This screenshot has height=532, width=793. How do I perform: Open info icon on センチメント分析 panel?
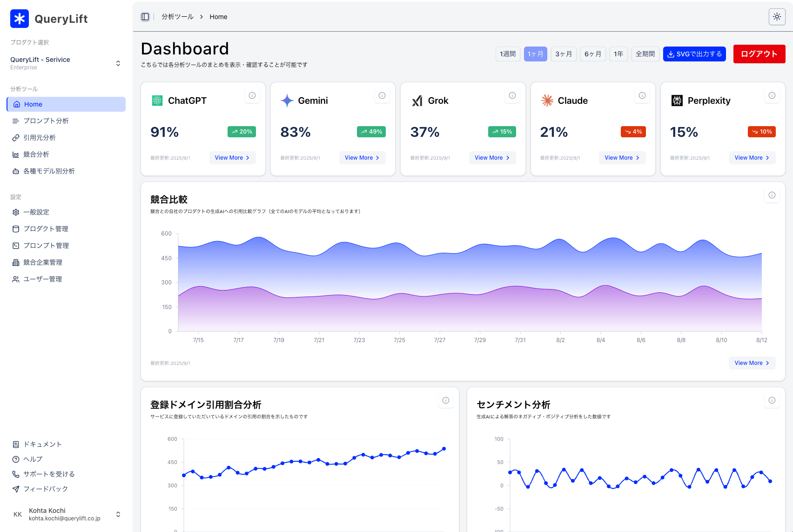coord(772,400)
